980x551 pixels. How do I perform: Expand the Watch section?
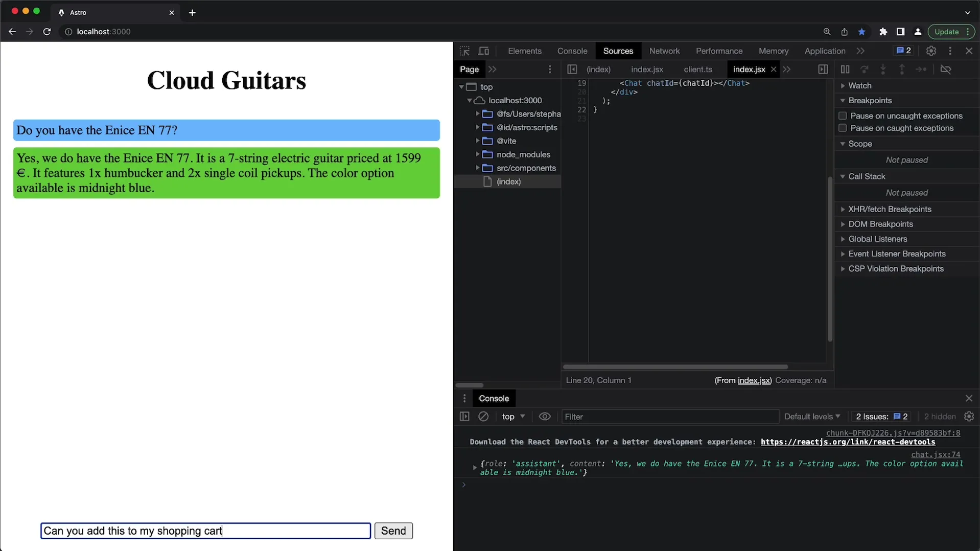coord(843,86)
